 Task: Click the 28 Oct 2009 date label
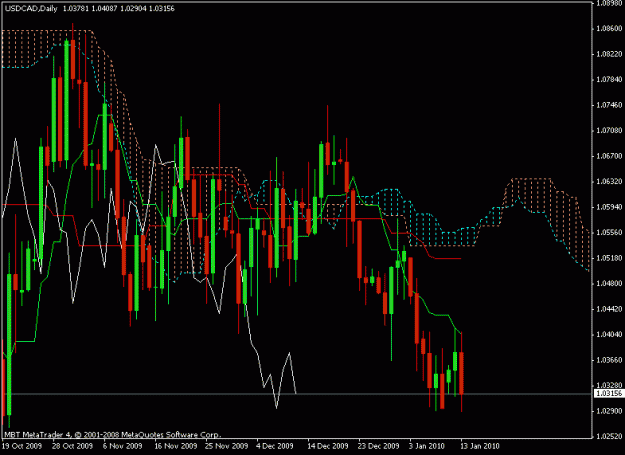73,446
